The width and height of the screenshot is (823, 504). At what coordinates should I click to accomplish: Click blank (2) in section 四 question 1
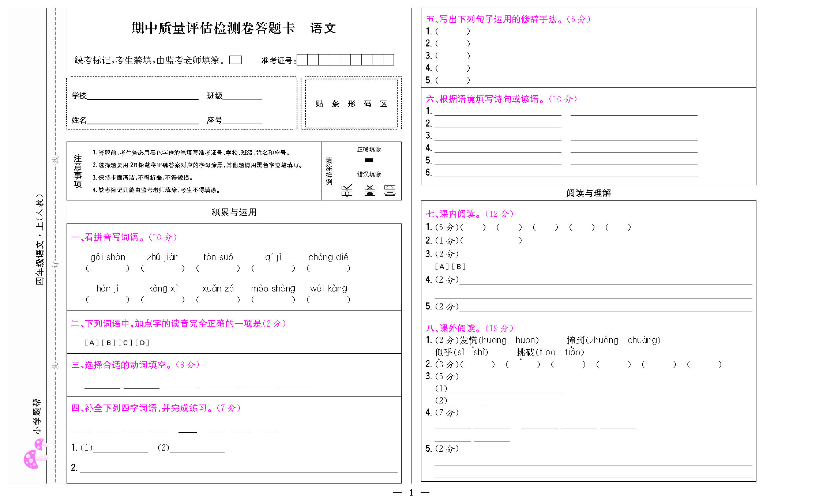click(198, 448)
